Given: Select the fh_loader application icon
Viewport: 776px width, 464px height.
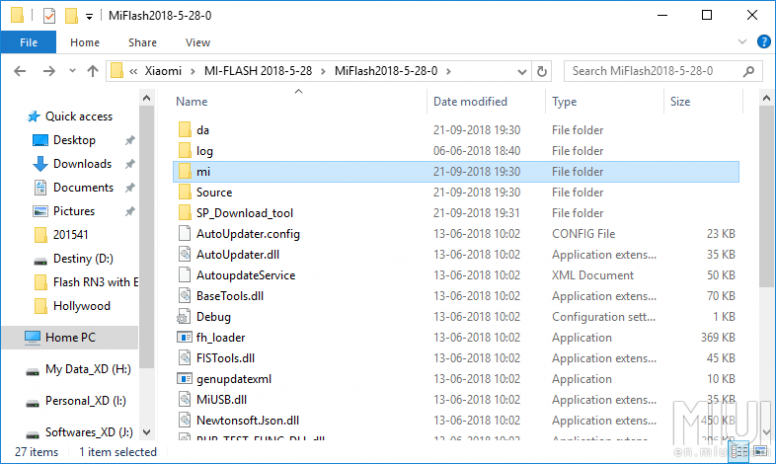Looking at the screenshot, I should tap(184, 337).
